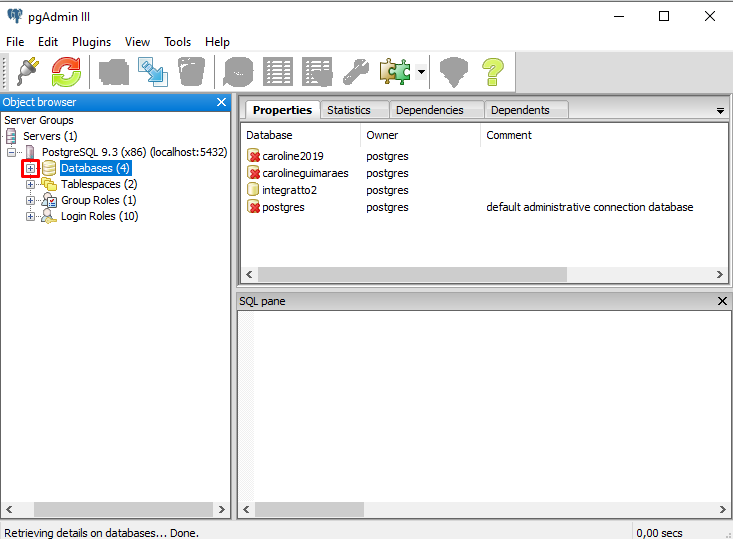
Task: Open the Maintenance wrench tool
Action: (x=356, y=72)
